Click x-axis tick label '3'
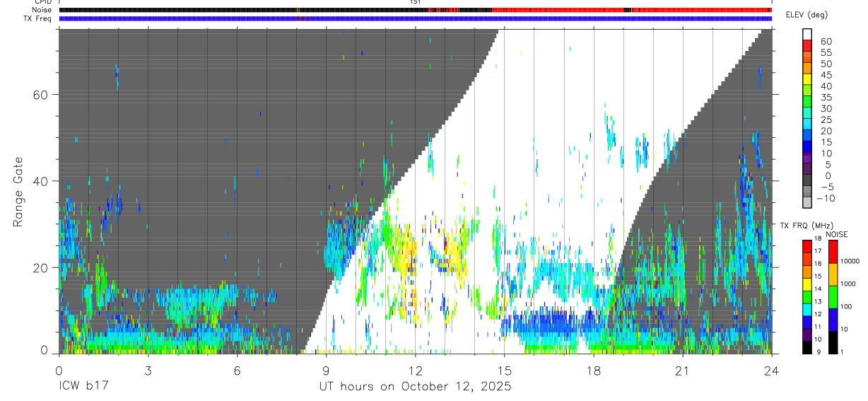868x401 pixels. (148, 370)
